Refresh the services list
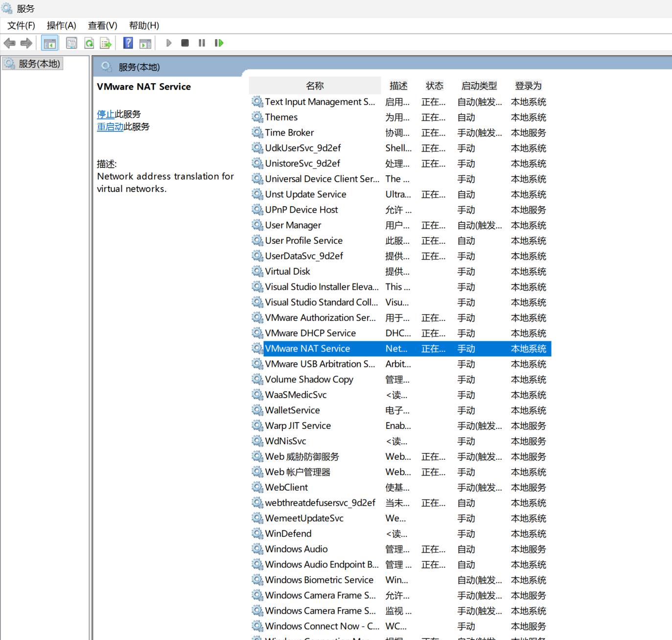Screen dimensions: 672x640 coord(89,43)
